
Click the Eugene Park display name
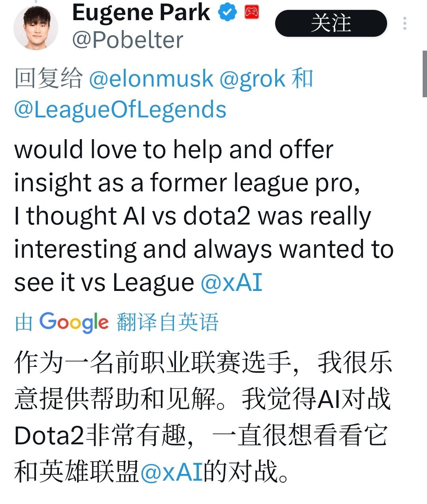[x=141, y=12]
